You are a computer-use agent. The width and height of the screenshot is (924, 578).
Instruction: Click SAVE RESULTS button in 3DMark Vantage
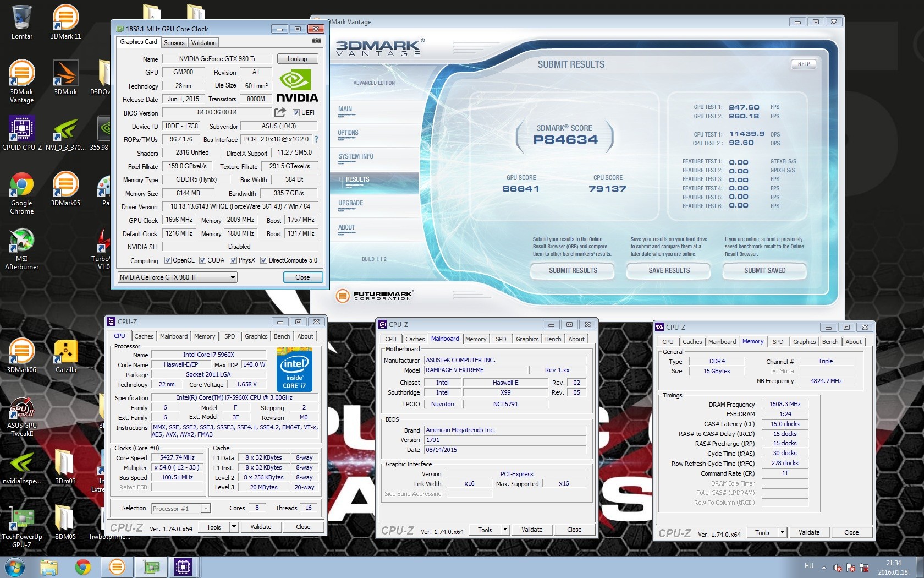(669, 270)
